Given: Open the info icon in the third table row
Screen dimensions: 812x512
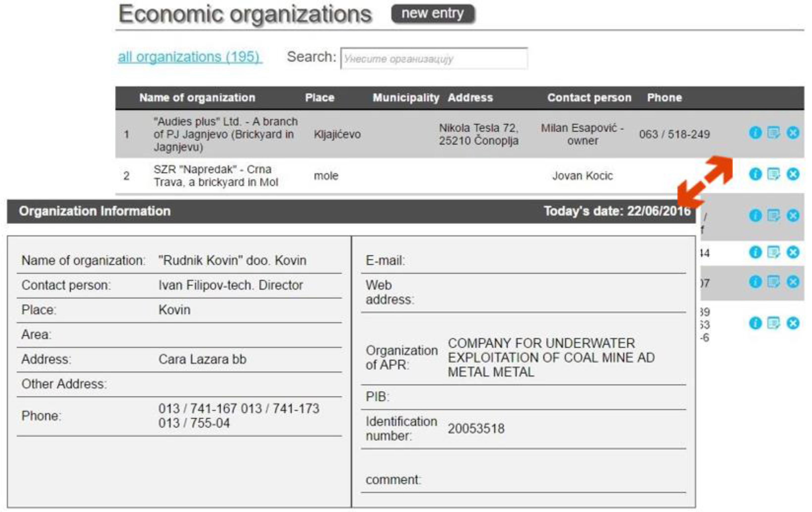Looking at the screenshot, I should pos(755,215).
